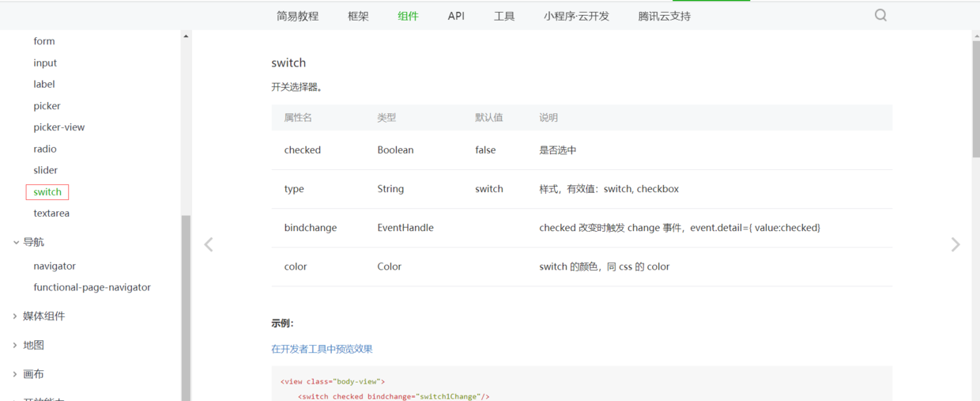
Task: Click the switch1Change code line
Action: [394, 396]
